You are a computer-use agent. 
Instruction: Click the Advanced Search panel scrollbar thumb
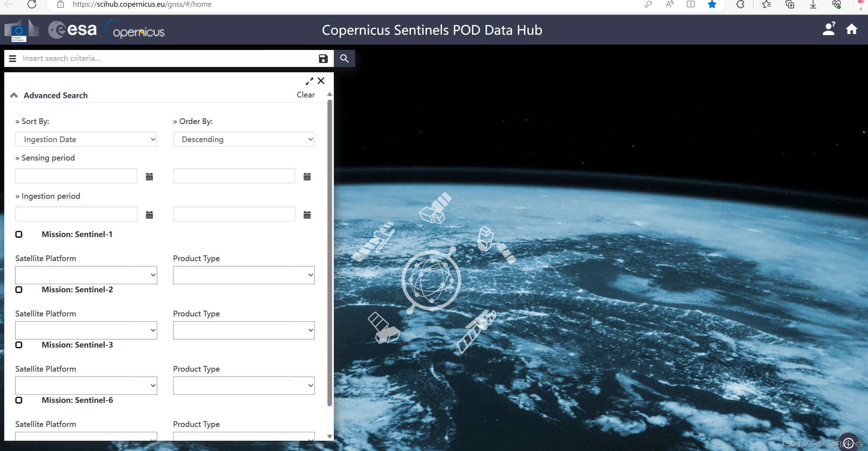330,253
